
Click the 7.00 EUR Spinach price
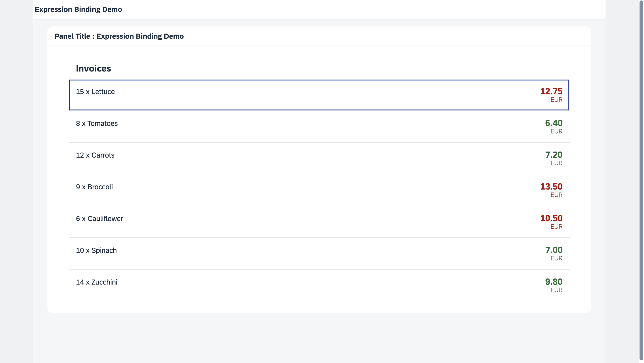(553, 250)
